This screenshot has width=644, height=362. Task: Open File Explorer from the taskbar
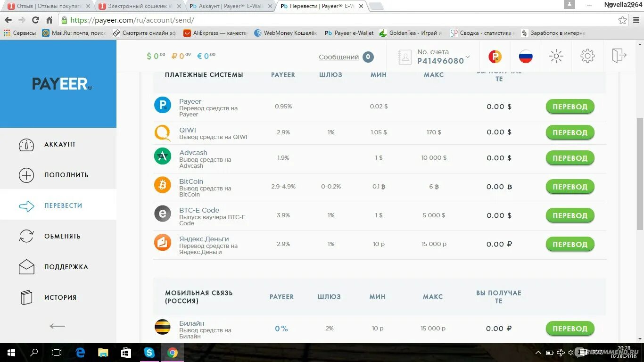click(x=103, y=353)
